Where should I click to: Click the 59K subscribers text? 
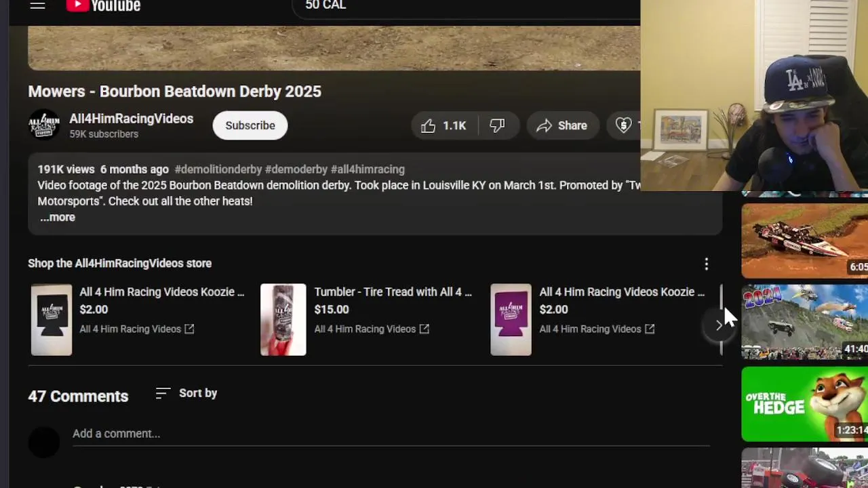tap(104, 134)
